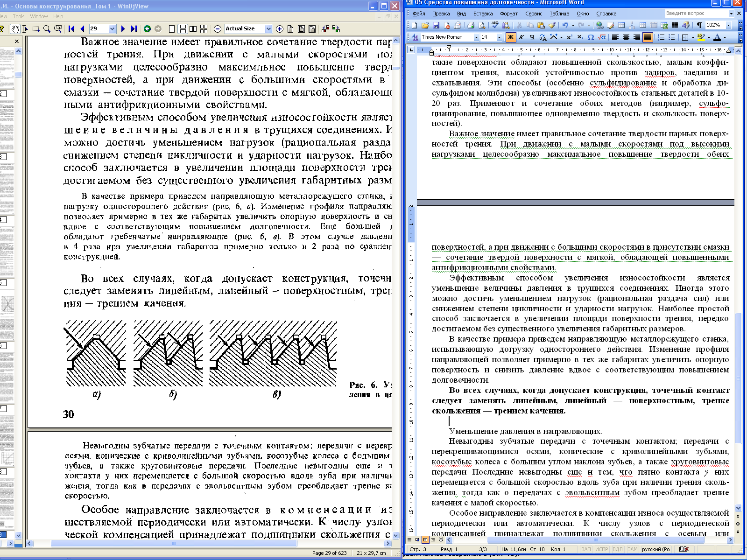Open the Вставка menu in Word
This screenshot has height=560, width=747.
(x=483, y=14)
